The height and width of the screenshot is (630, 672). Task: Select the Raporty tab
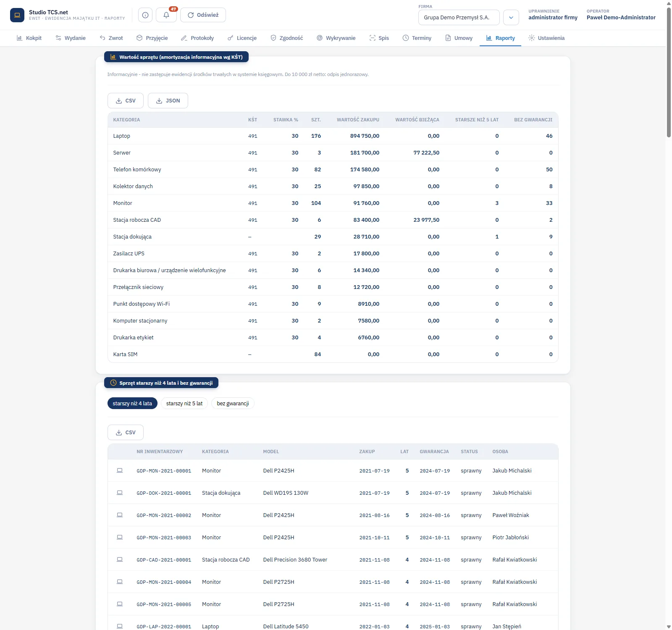pyautogui.click(x=501, y=38)
